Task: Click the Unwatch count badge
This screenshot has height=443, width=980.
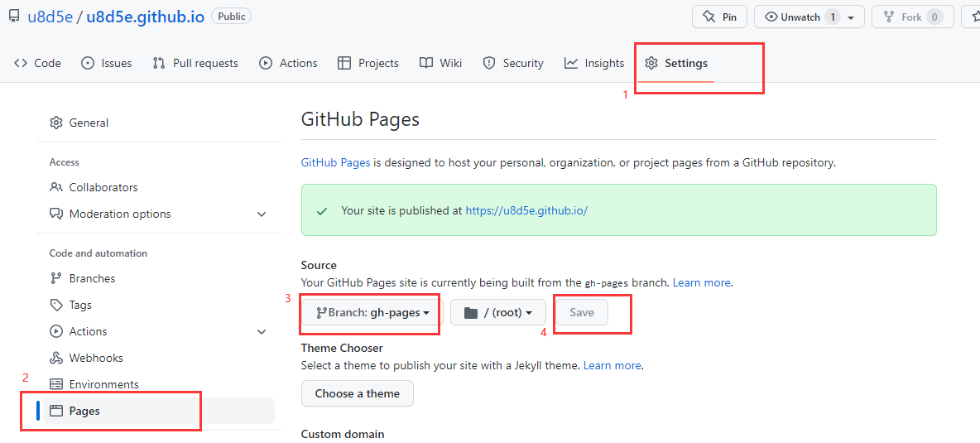Action: click(x=832, y=17)
